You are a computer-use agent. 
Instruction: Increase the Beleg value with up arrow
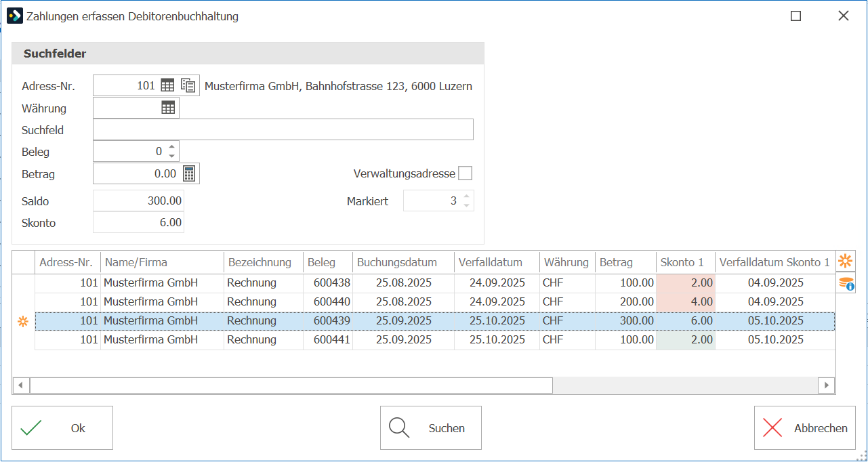click(x=172, y=147)
